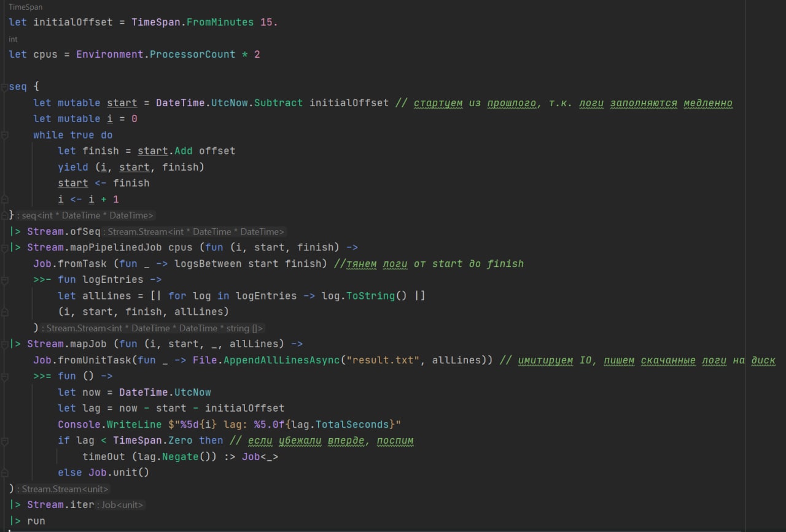Screen dimensions: 786x532
Task: Click 'ofSeq' function name
Action: coord(85,231)
